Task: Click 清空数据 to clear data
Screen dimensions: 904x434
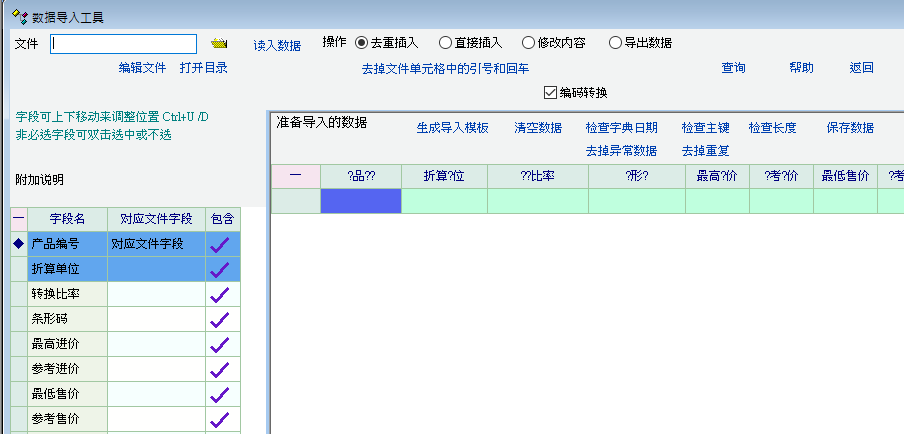Action: click(538, 128)
